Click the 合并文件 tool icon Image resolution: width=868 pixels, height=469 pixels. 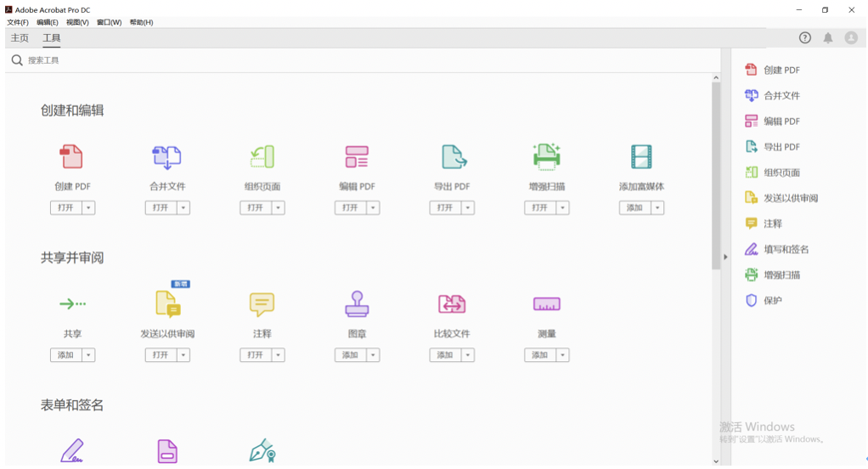click(166, 156)
